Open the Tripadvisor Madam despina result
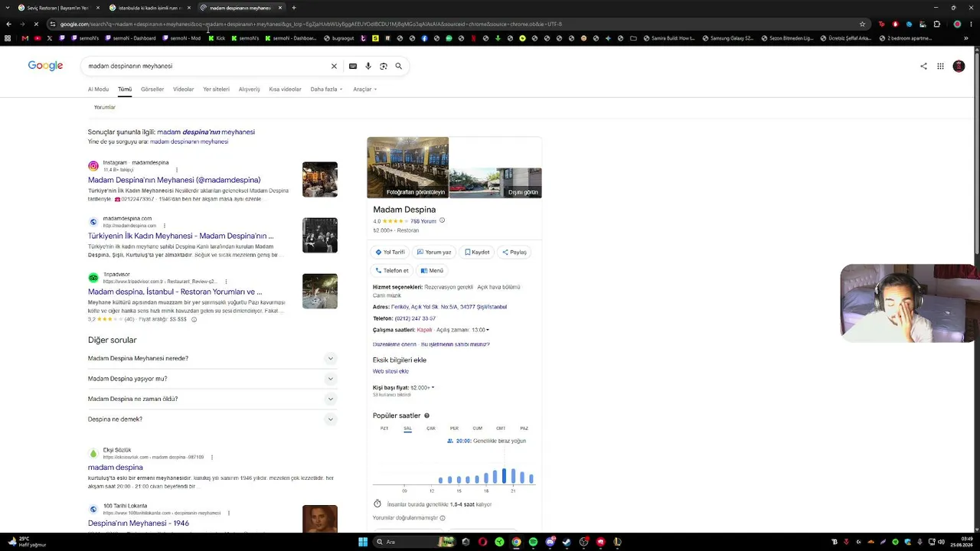980x551 pixels. tap(175, 292)
